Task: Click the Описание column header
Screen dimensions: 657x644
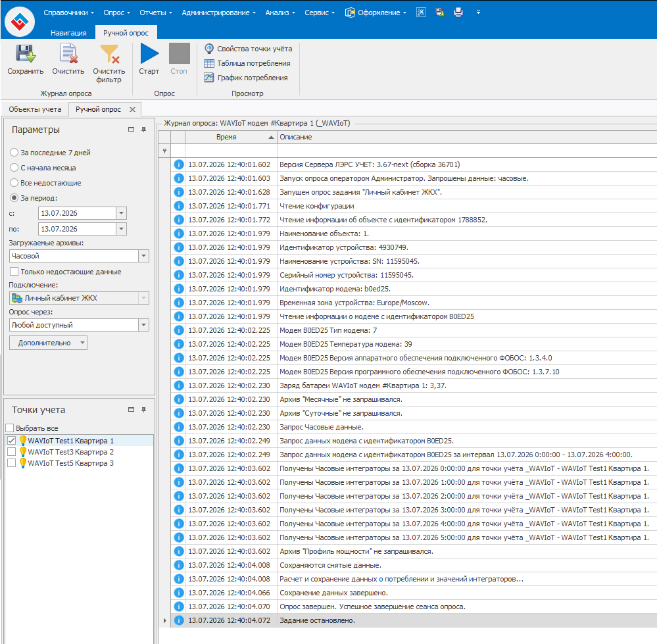Action: click(467, 137)
